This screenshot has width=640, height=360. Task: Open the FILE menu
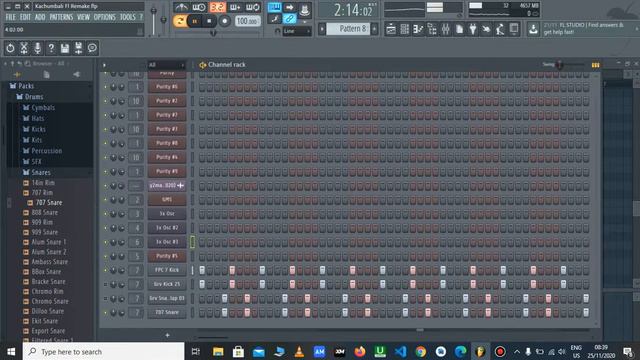11,17
